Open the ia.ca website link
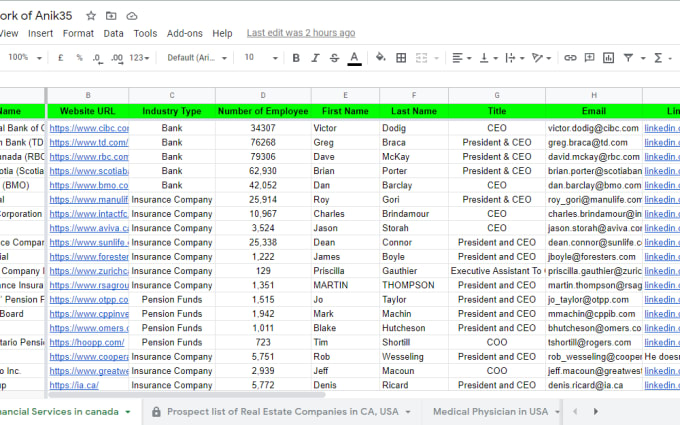The height and width of the screenshot is (425, 680). (x=74, y=385)
